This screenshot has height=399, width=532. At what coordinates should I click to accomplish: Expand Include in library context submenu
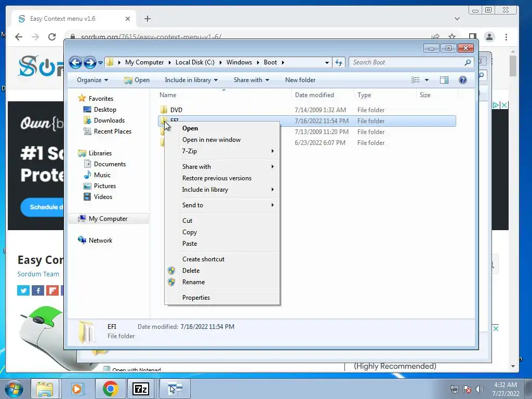222,190
